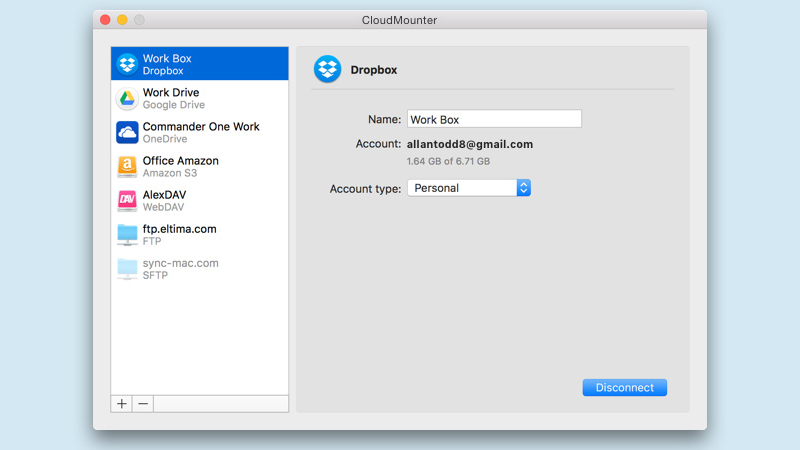800x450 pixels.
Task: Click the FTP subtitle under ftp.eltima.com
Action: point(152,241)
